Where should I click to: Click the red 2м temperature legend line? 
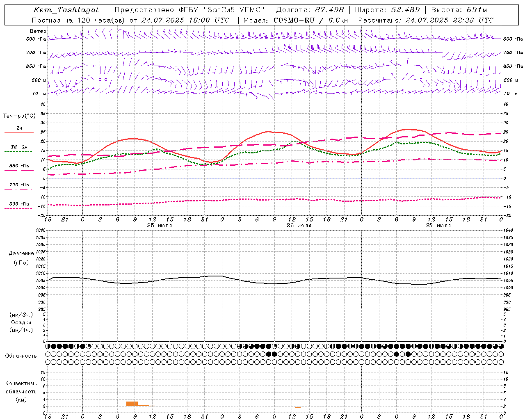(19, 133)
